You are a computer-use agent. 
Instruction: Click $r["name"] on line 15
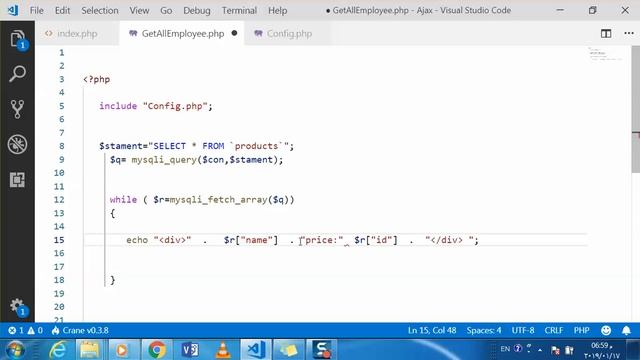point(251,240)
